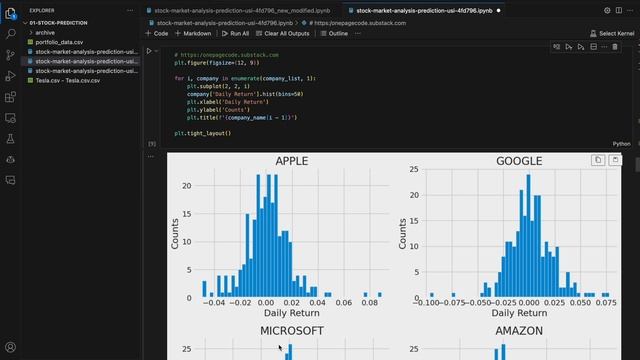Screen dimensions: 640x360
Task: Click the AMAZON histogram title
Action: pyautogui.click(x=519, y=331)
